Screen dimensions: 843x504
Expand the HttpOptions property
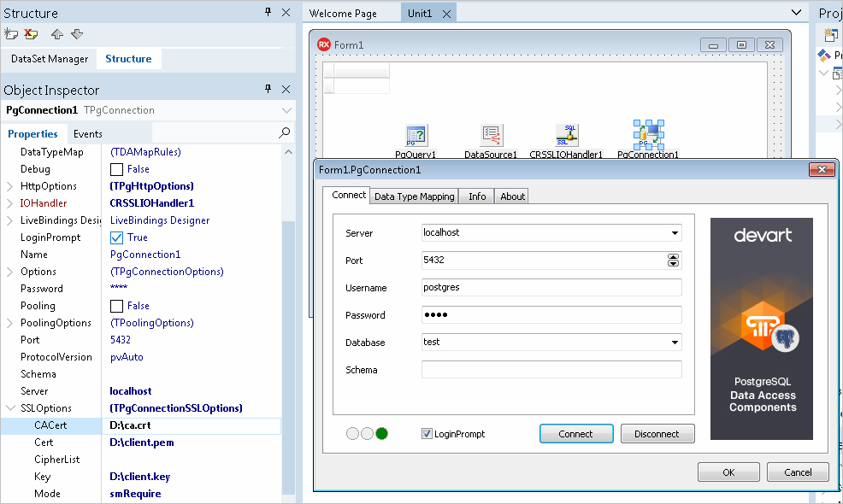click(9, 186)
